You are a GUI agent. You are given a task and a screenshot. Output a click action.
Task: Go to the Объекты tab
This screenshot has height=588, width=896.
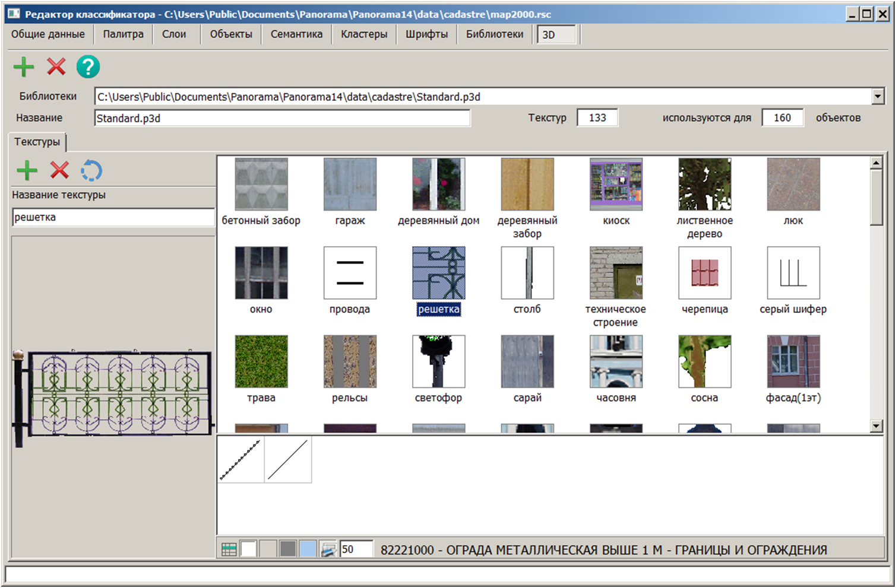point(231,34)
